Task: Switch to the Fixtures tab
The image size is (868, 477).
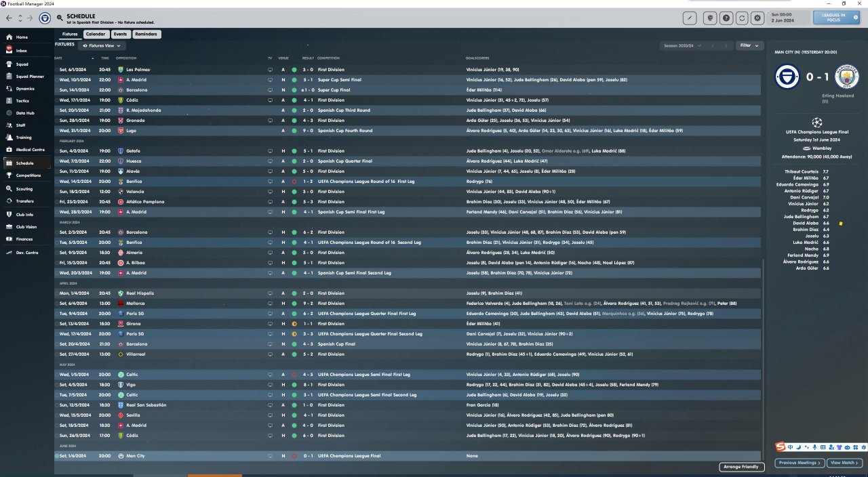Action: click(x=70, y=34)
